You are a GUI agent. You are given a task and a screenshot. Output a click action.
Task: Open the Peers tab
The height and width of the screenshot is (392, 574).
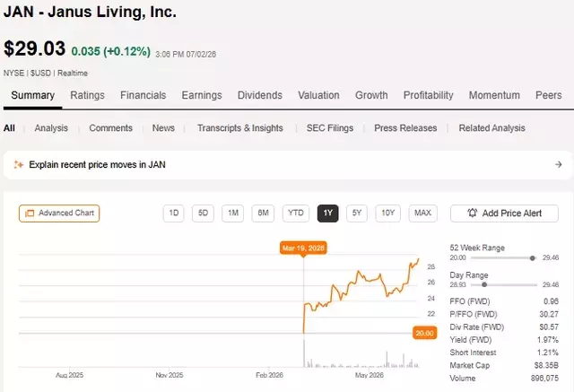coord(548,95)
